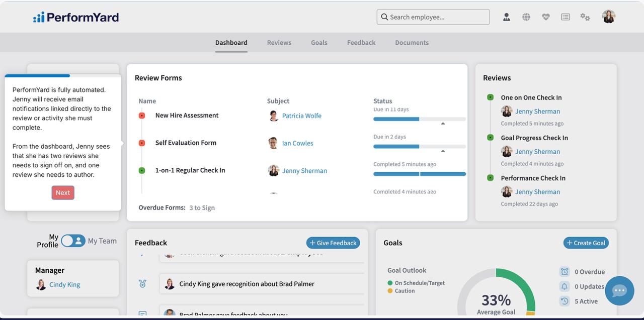Click green dot beside Goal Progress Check In
This screenshot has height=320, width=644.
point(490,137)
